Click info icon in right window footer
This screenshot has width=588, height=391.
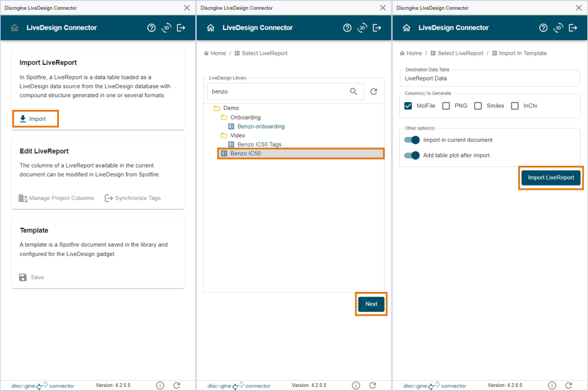tap(552, 386)
